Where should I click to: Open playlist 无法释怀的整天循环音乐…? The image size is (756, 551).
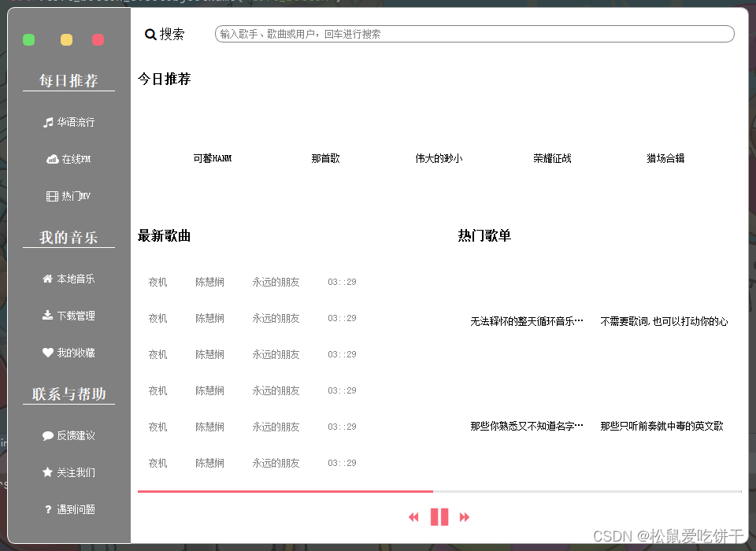pyautogui.click(x=527, y=321)
